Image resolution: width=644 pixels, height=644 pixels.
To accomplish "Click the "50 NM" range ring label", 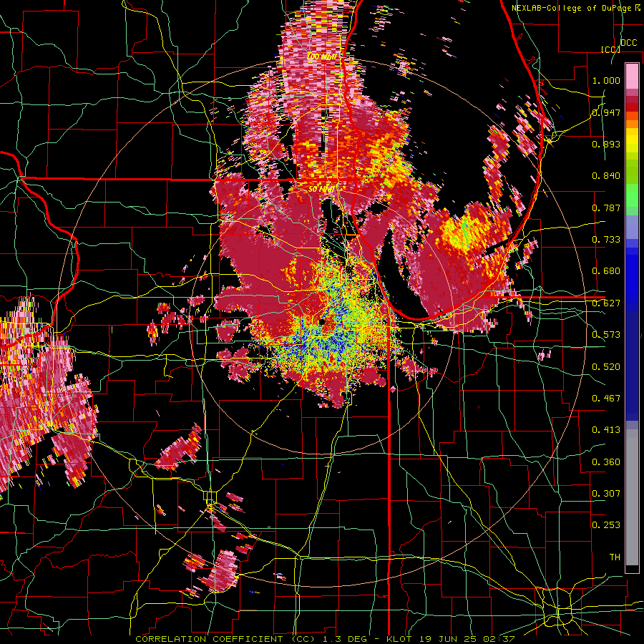I will [x=321, y=189].
